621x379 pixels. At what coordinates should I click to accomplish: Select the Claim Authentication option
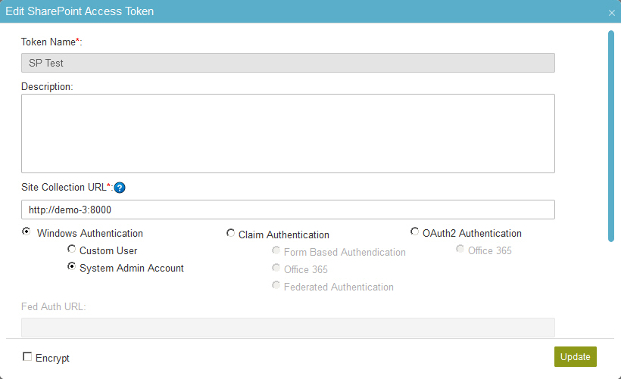230,233
